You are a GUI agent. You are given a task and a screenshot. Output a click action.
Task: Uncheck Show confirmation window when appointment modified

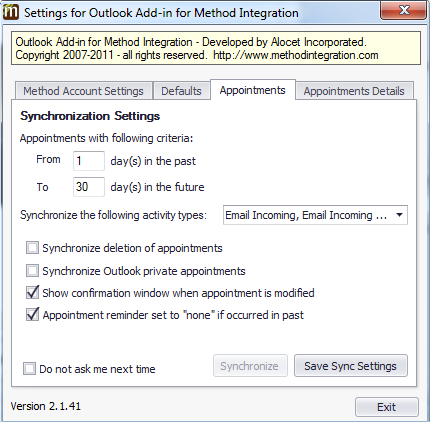[32, 293]
